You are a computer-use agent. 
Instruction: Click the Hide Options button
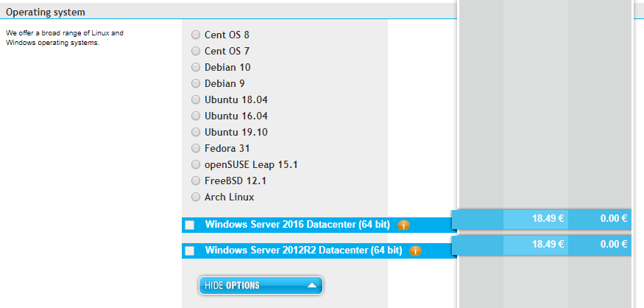point(261,285)
